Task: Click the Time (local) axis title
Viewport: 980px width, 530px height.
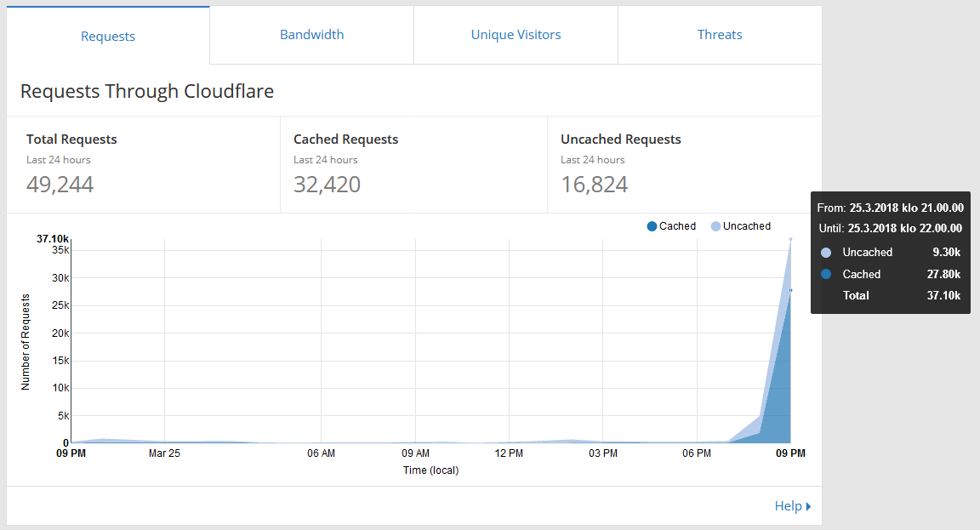Action: click(x=430, y=470)
